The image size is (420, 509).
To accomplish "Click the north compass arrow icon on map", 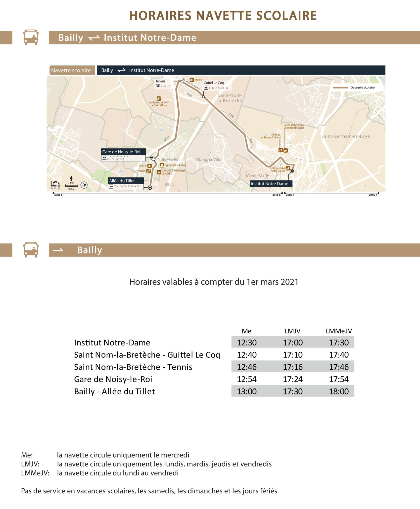I will [84, 185].
